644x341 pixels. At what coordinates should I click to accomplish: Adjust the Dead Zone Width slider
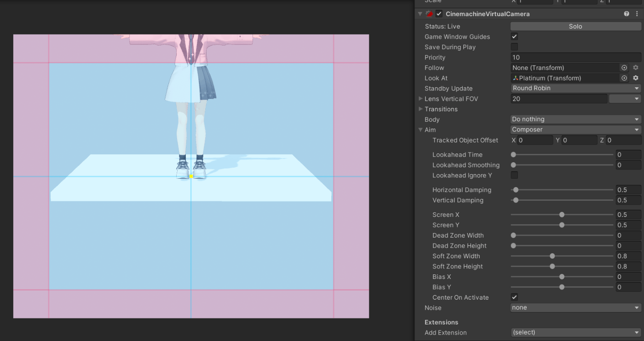pyautogui.click(x=562, y=235)
